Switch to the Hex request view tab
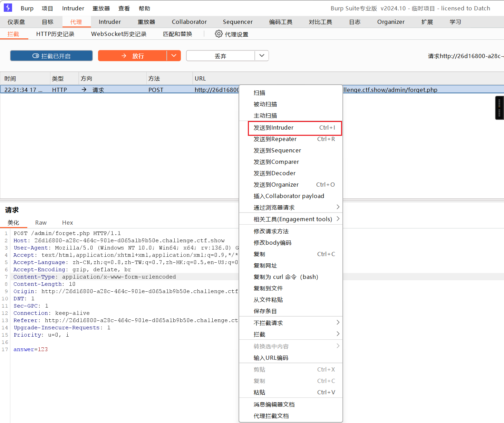This screenshot has height=423, width=504. 67,223
